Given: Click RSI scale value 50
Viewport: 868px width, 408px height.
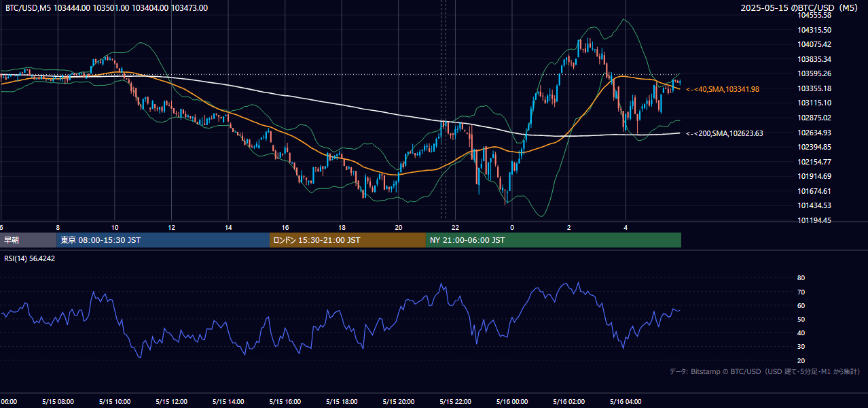Looking at the screenshot, I should coord(801,319).
